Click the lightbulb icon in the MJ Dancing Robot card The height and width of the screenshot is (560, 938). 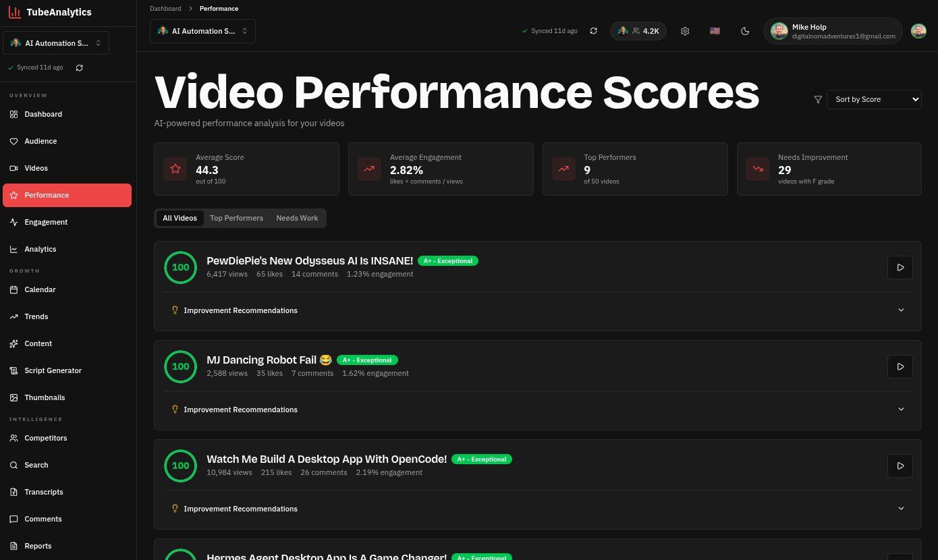175,410
